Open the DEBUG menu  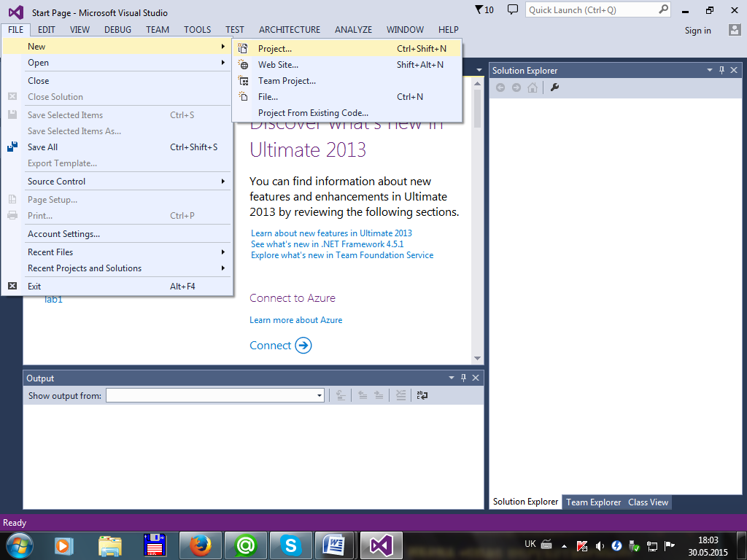117,29
